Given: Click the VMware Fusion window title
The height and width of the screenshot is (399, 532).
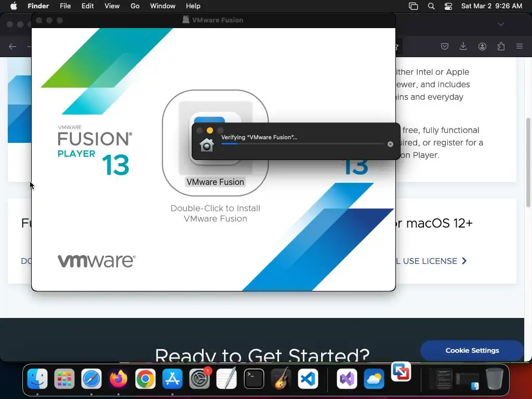Looking at the screenshot, I should coord(218,20).
